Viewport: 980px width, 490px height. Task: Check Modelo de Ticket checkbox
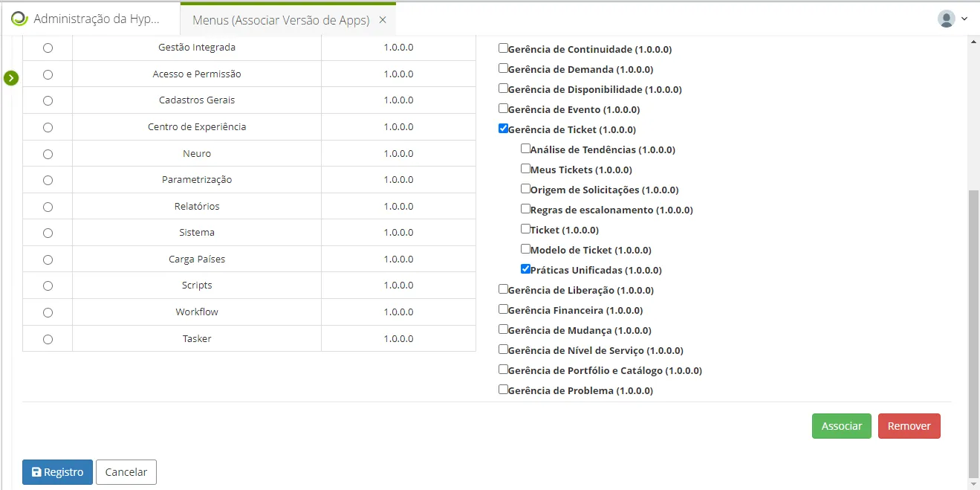click(525, 249)
